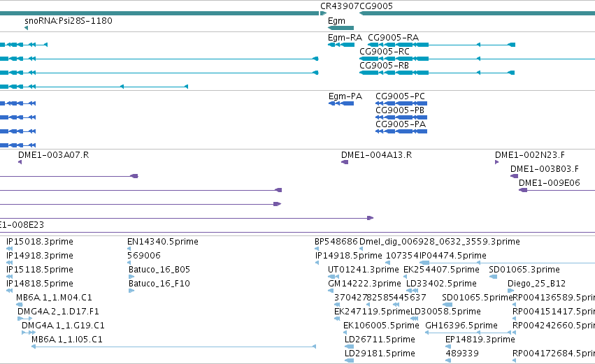Click the Egm-PA protein feature label
Screen dimensions: 595x364
(x=345, y=96)
